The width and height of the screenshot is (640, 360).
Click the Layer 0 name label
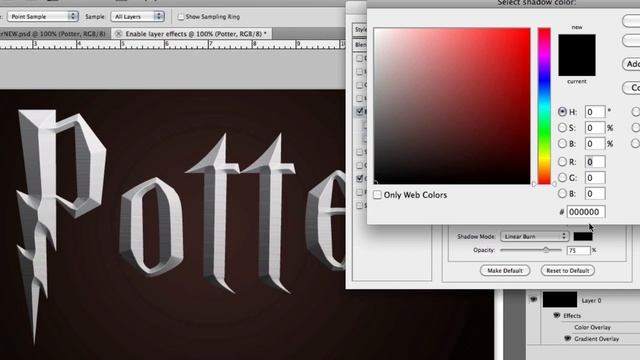click(591, 300)
